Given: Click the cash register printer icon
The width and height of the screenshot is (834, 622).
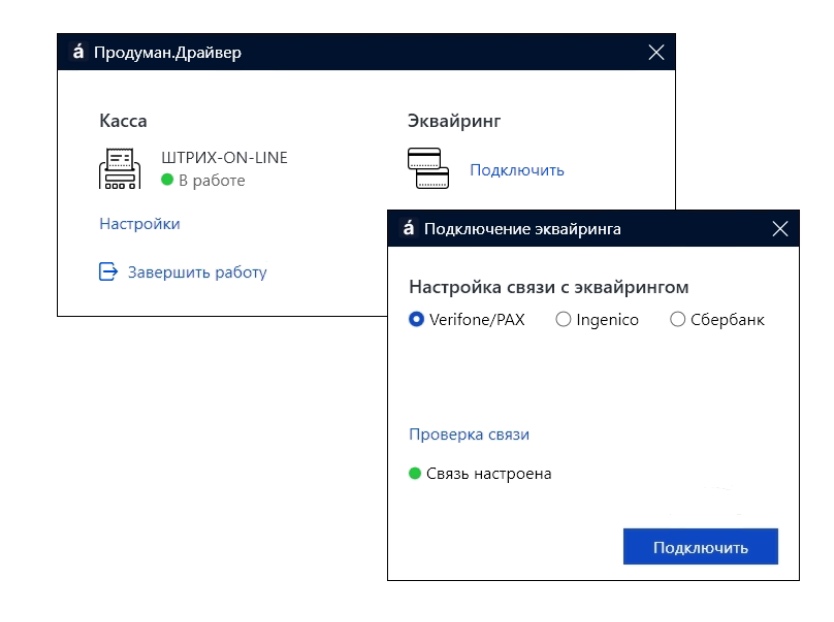Looking at the screenshot, I should 120,169.
